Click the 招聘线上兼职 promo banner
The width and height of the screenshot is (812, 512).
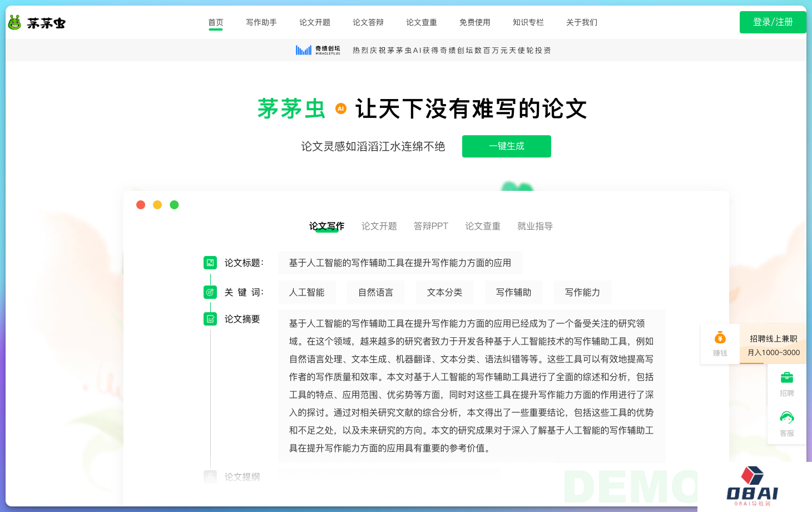point(774,345)
